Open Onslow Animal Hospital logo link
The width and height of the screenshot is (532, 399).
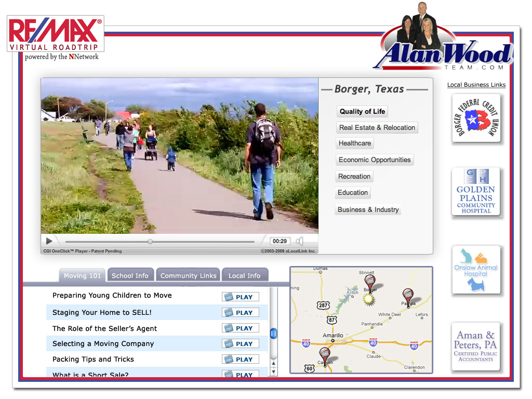pyautogui.click(x=476, y=270)
